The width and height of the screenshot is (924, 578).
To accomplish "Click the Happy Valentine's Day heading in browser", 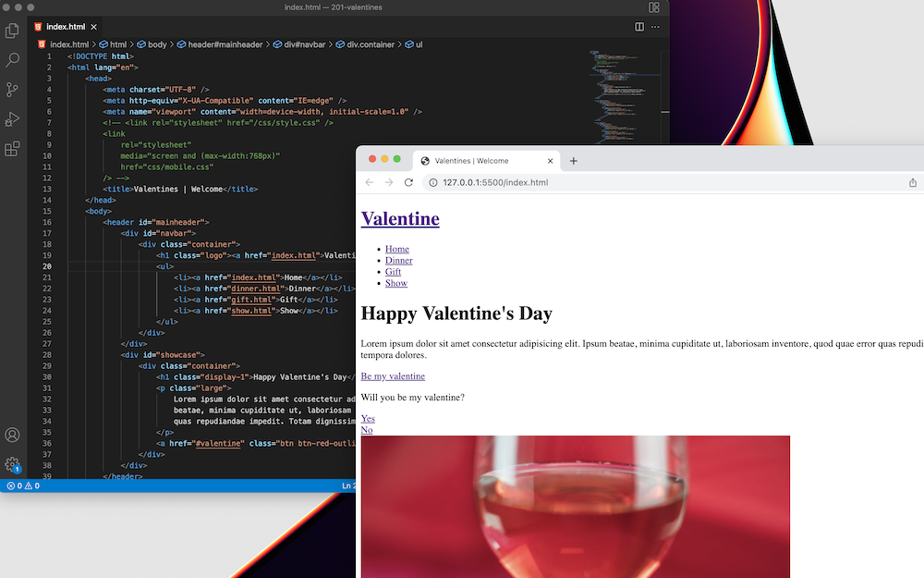I will [456, 314].
